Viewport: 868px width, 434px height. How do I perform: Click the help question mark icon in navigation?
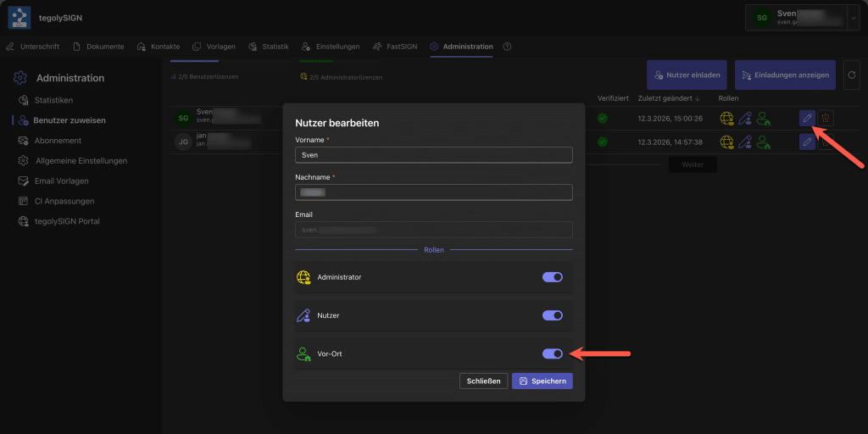click(x=507, y=47)
